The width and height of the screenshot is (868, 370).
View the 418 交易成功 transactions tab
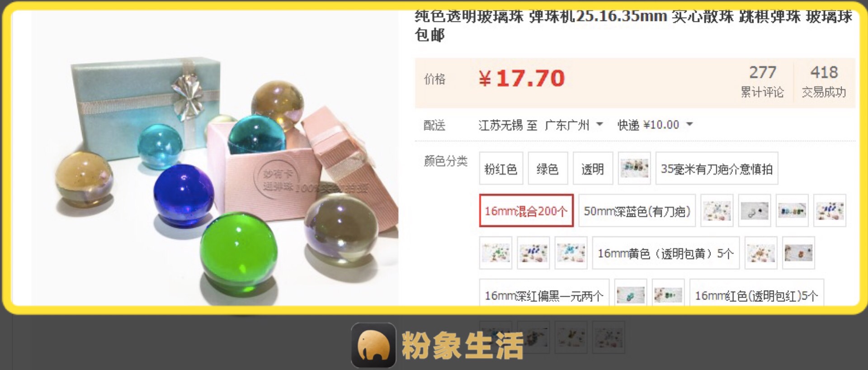[x=824, y=81]
